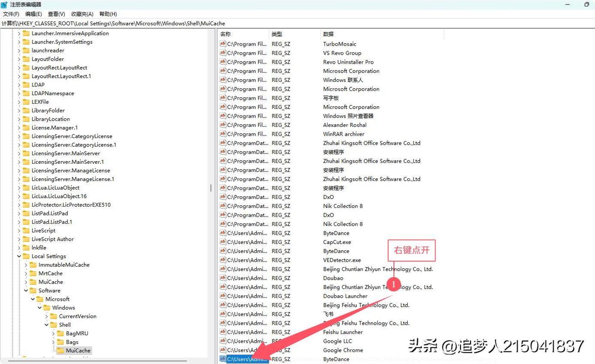This screenshot has width=595, height=364.
Task: Expand the CurrentVersion key
Action: [x=46, y=316]
